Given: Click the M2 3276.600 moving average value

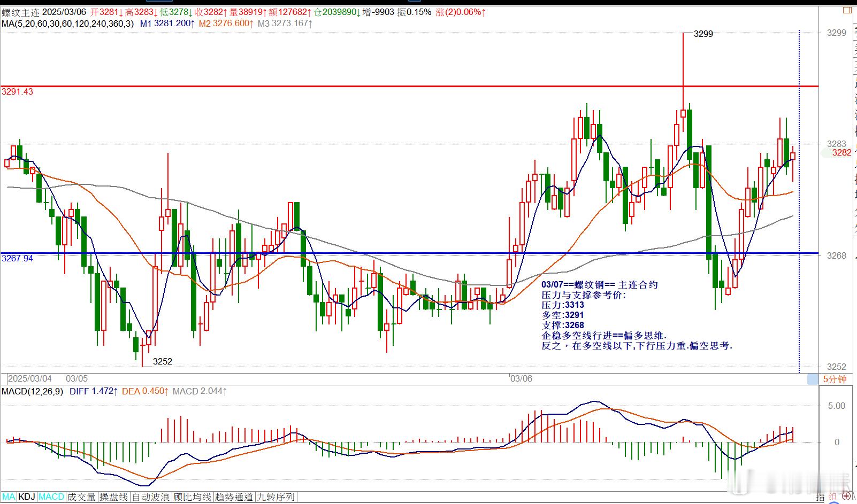Looking at the screenshot, I should click(226, 23).
